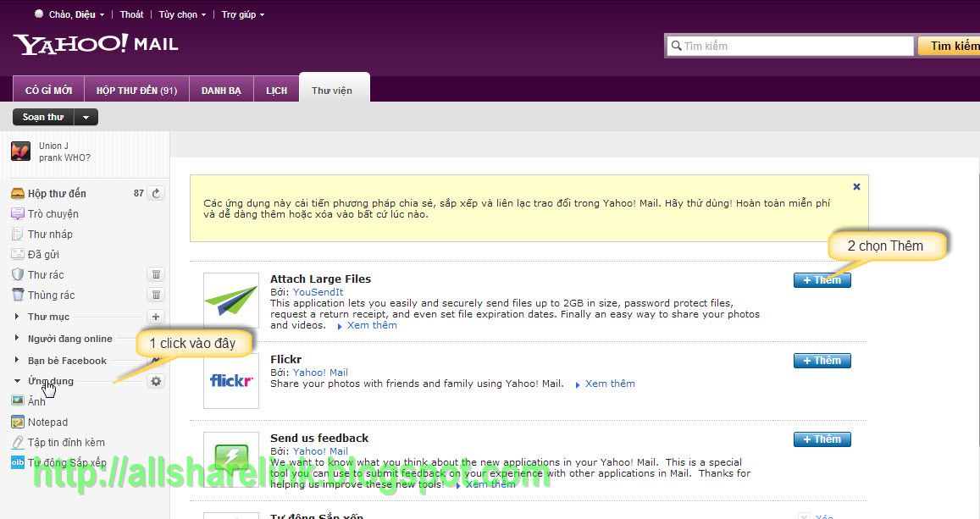
Task: Click the Union J prank WHO? ad text
Action: 64,152
